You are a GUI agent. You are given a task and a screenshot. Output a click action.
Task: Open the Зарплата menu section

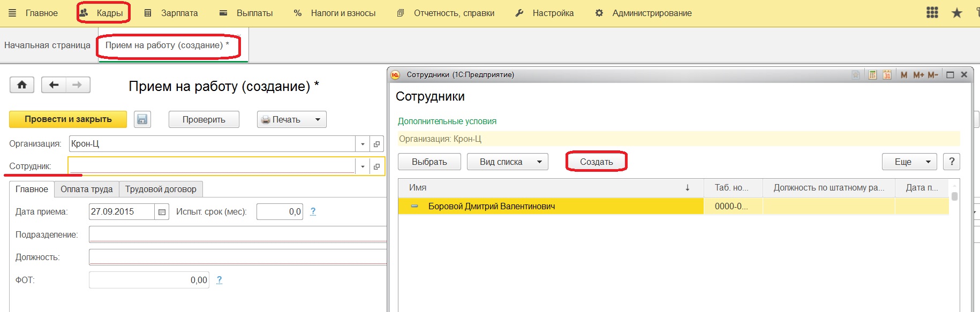coord(171,13)
